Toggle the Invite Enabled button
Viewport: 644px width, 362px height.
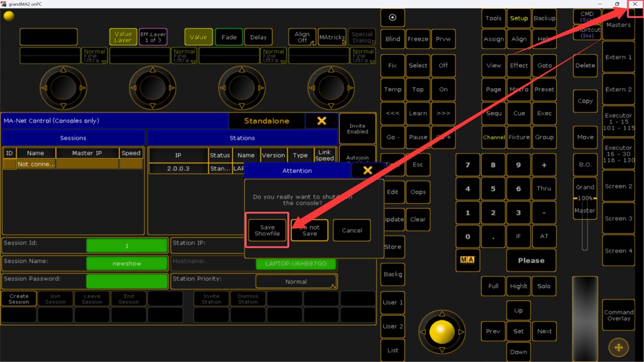tap(357, 129)
